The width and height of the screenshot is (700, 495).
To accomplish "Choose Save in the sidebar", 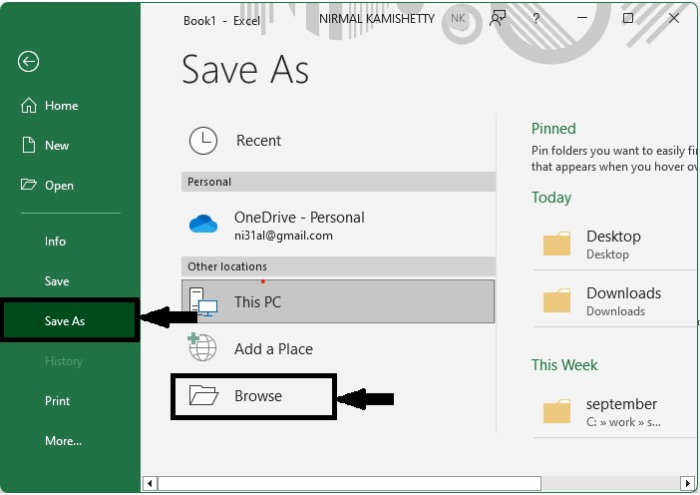I will (x=57, y=281).
